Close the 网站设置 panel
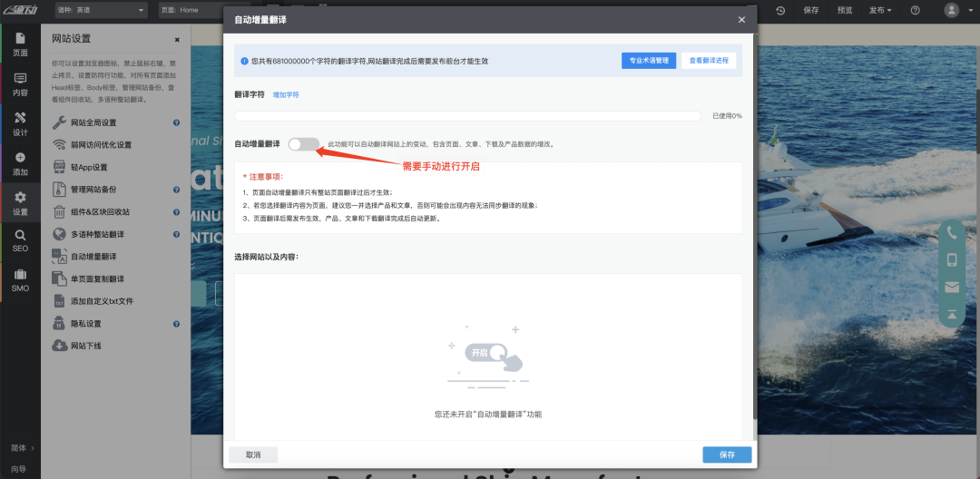Viewport: 980px width, 479px height. click(x=177, y=39)
